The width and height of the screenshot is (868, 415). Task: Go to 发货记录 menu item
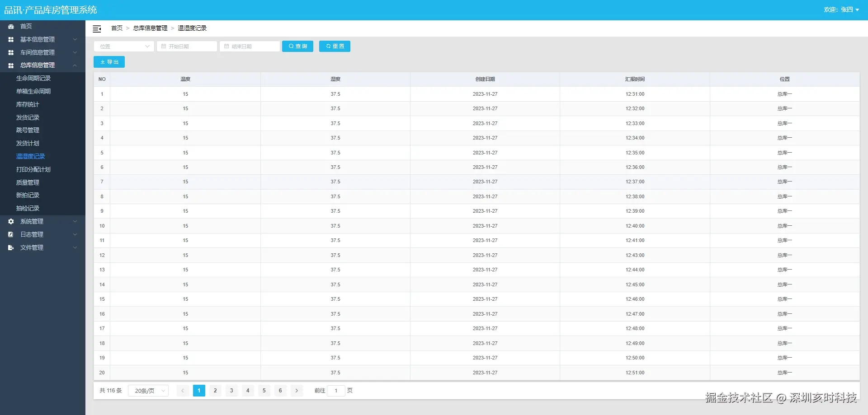[28, 118]
